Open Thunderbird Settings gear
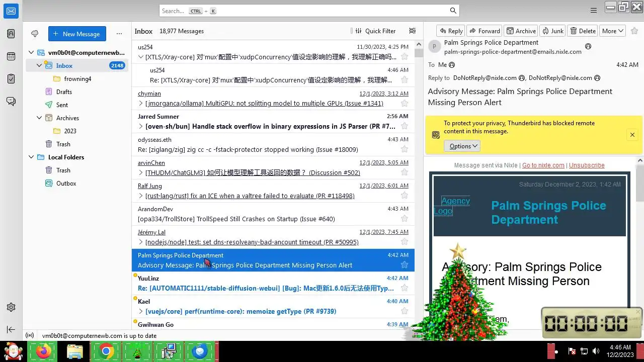 (x=11, y=307)
